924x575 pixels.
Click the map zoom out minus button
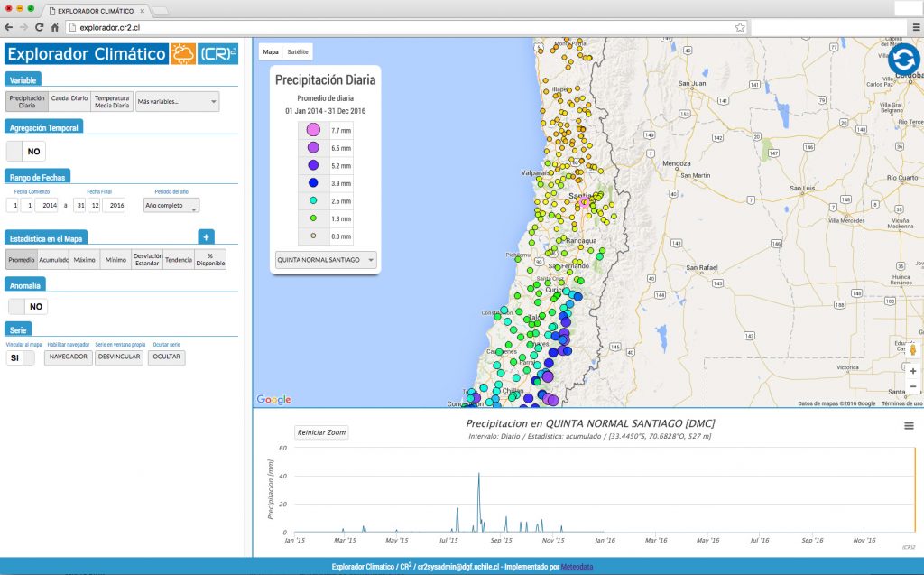[x=912, y=387]
